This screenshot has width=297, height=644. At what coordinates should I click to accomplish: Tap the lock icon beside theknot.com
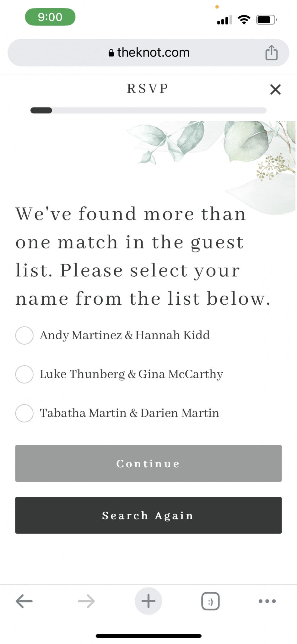tap(111, 53)
